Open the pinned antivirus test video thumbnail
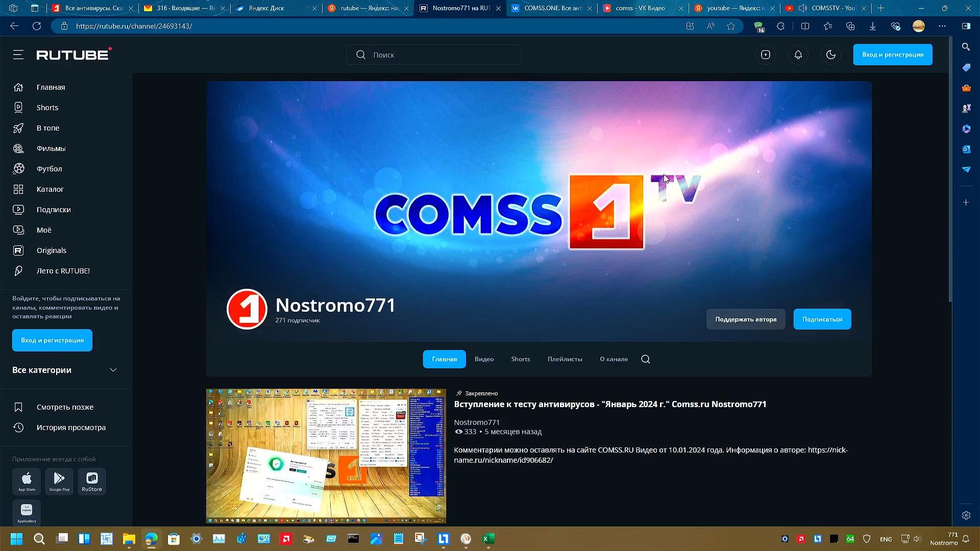This screenshot has width=980, height=551. (326, 456)
